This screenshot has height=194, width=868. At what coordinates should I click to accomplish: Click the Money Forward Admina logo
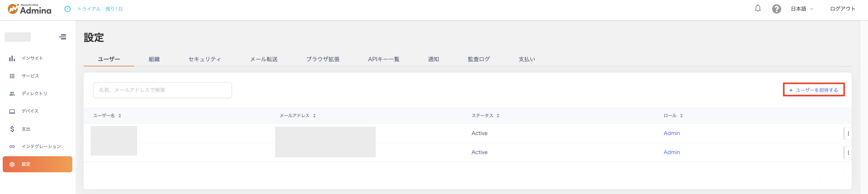coord(30,9)
